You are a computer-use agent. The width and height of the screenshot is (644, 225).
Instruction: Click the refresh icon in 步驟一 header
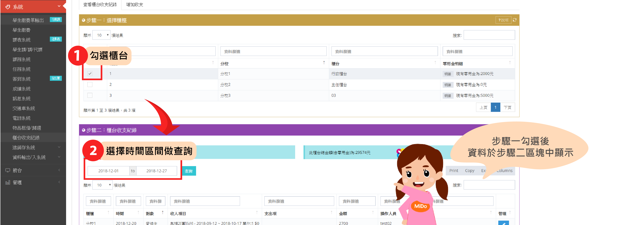click(x=515, y=20)
